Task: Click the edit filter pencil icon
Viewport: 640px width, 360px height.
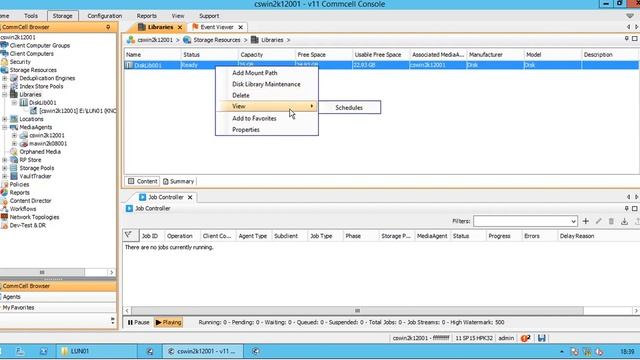Action: (598, 221)
